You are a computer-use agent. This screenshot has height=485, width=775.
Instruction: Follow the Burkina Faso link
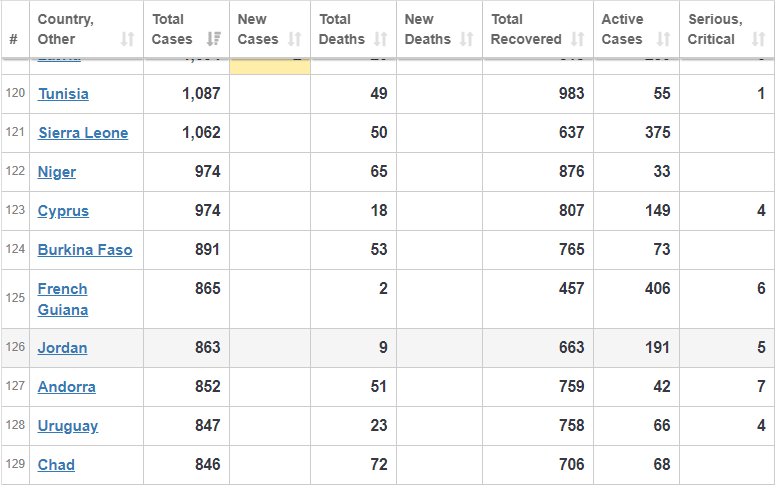pyautogui.click(x=85, y=250)
